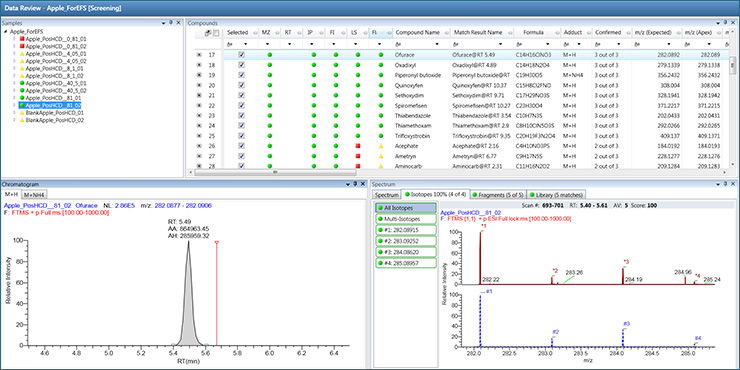Click yellow warning icon of Apple_PosHCD__4_05_01
Viewport: 740px width, 370px height.
point(22,54)
